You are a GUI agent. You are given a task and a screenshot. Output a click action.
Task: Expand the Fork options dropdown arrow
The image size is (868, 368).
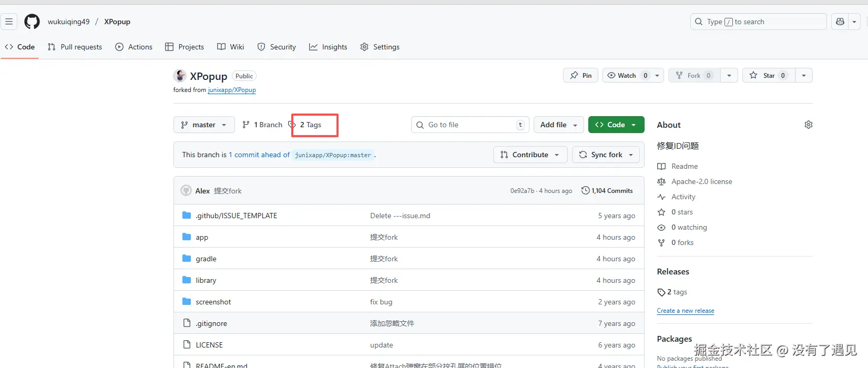coord(729,75)
